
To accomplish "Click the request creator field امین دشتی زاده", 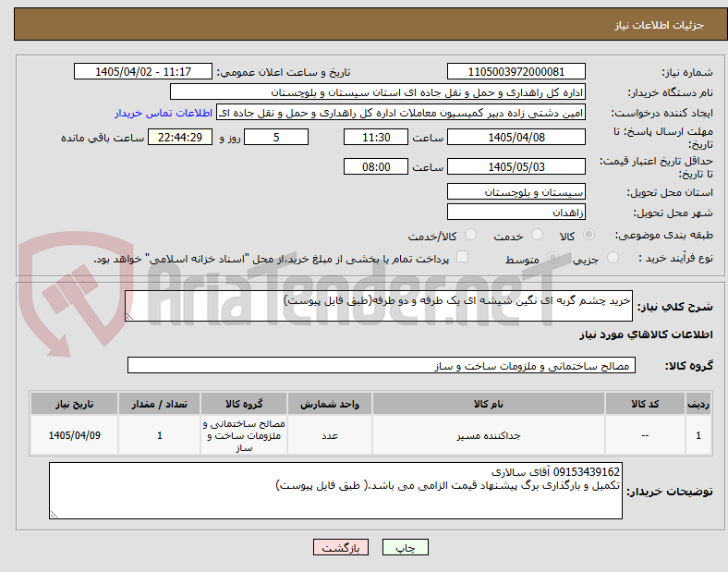I will point(401,113).
